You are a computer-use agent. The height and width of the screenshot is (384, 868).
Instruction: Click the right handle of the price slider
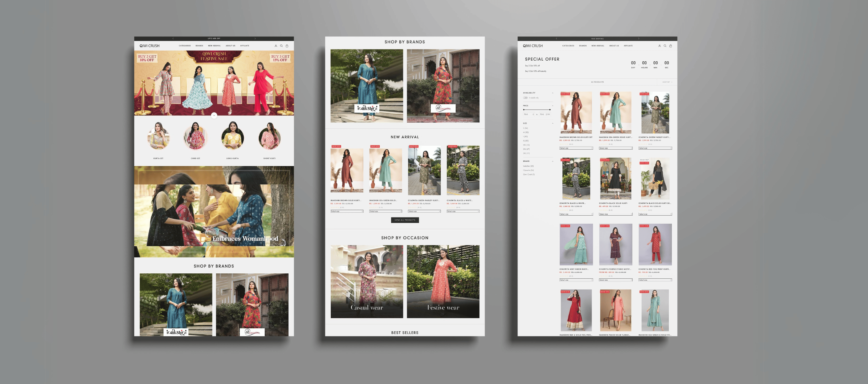pos(550,110)
